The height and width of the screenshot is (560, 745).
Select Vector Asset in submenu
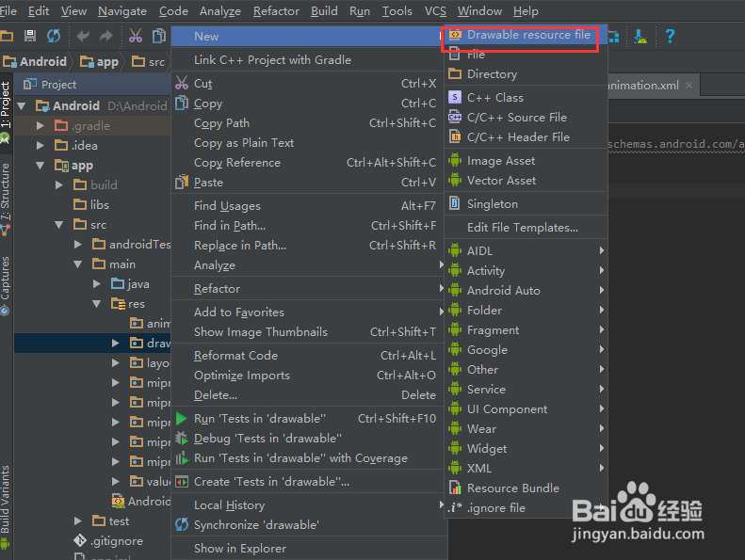coord(526,181)
